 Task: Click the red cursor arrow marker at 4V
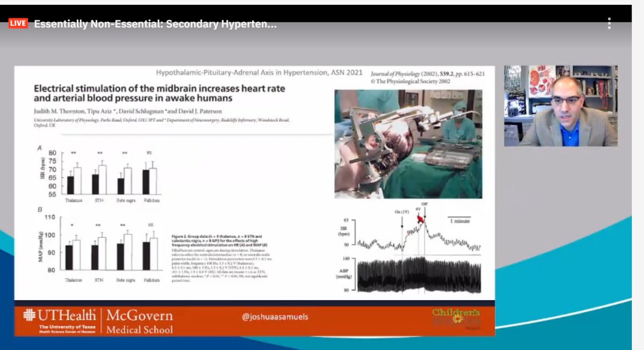(x=421, y=218)
